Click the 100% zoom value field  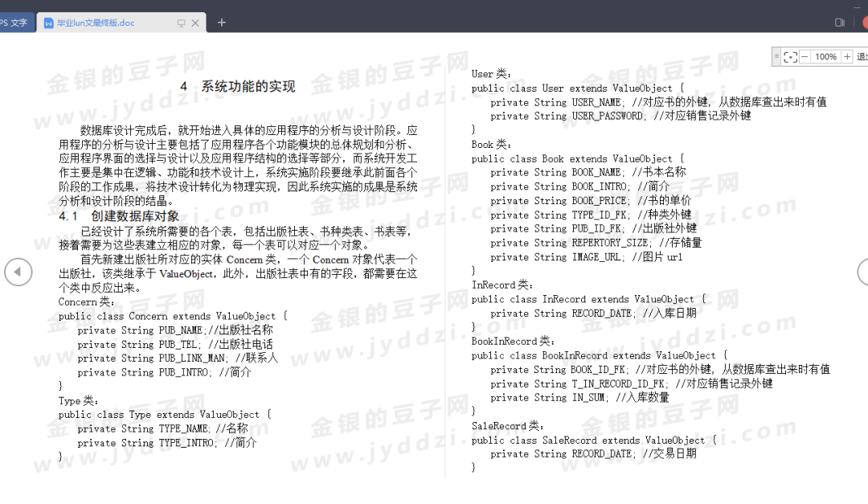(x=825, y=56)
